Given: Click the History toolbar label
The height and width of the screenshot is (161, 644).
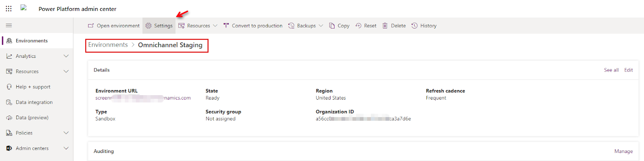Looking at the screenshot, I should [x=428, y=26].
